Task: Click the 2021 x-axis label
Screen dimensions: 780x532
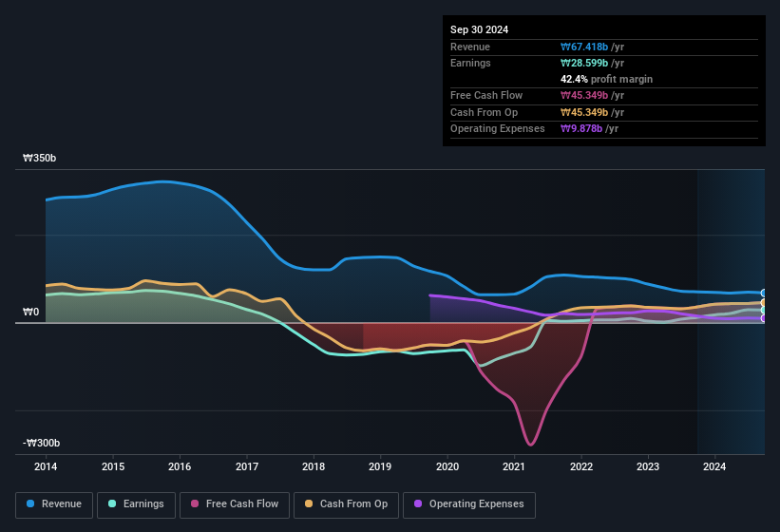Action: pos(514,466)
